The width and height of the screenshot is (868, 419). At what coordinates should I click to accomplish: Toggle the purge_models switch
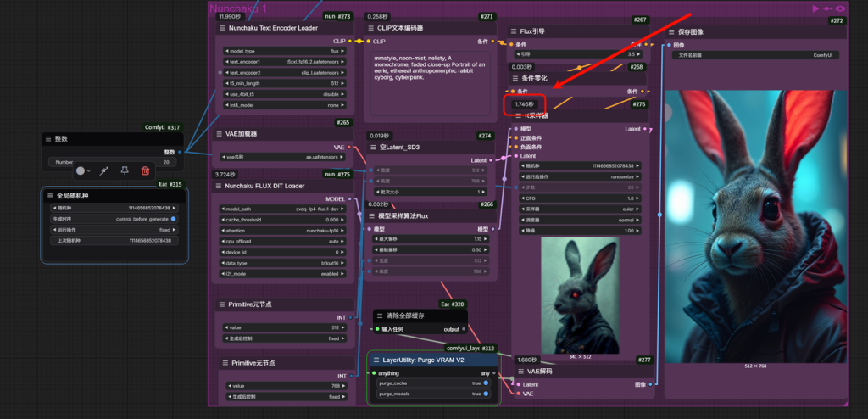[485, 394]
